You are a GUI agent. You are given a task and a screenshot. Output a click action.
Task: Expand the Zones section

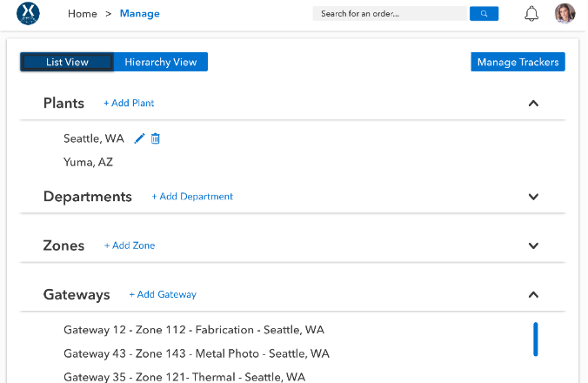coord(533,245)
